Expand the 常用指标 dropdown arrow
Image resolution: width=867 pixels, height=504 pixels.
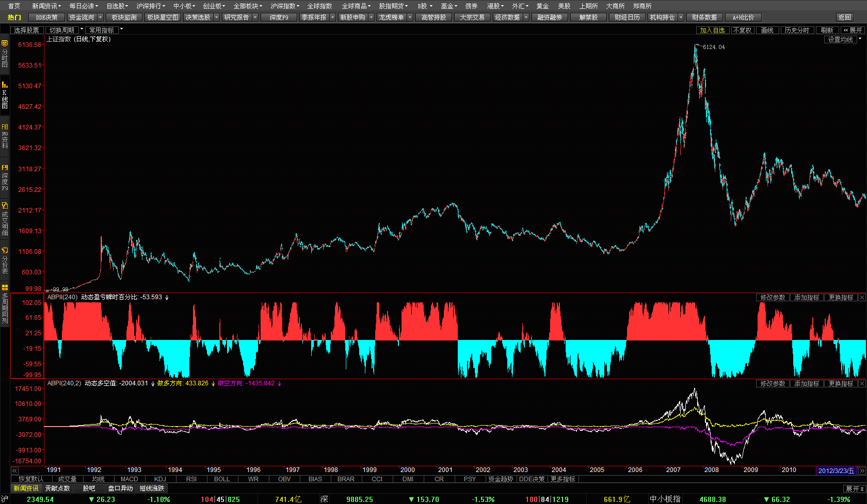(121, 29)
